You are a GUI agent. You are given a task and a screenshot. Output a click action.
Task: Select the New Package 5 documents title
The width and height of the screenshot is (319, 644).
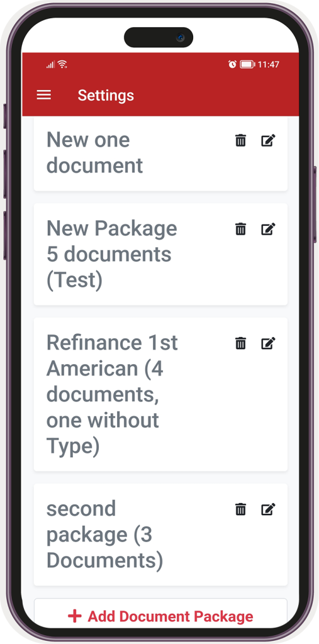click(112, 254)
